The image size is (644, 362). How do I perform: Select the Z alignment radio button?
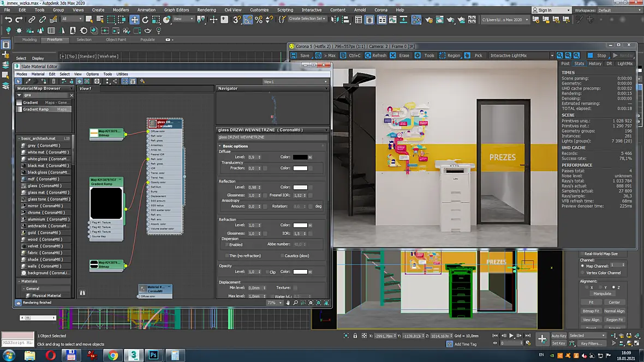pyautogui.click(x=613, y=287)
